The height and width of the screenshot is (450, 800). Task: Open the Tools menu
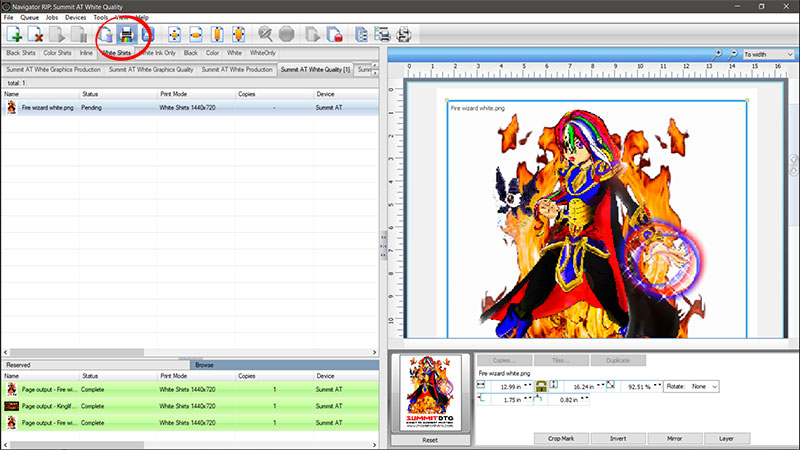101,17
